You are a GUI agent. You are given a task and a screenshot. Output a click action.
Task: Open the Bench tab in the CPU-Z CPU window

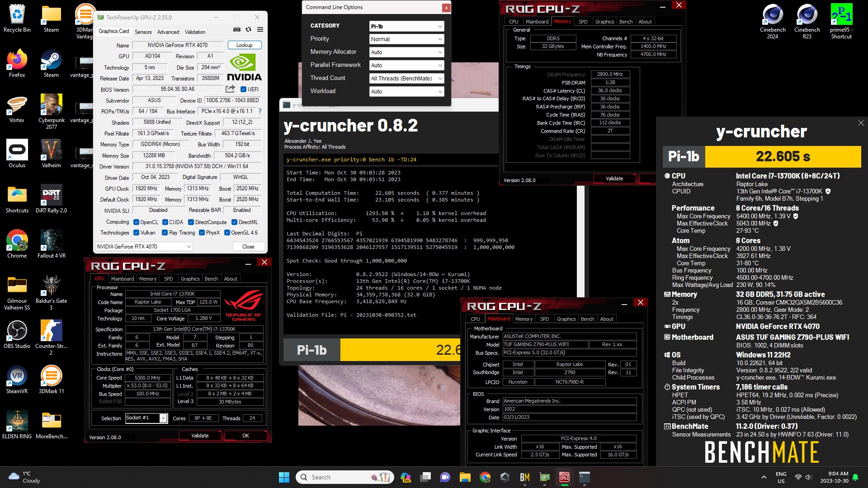[x=211, y=279]
